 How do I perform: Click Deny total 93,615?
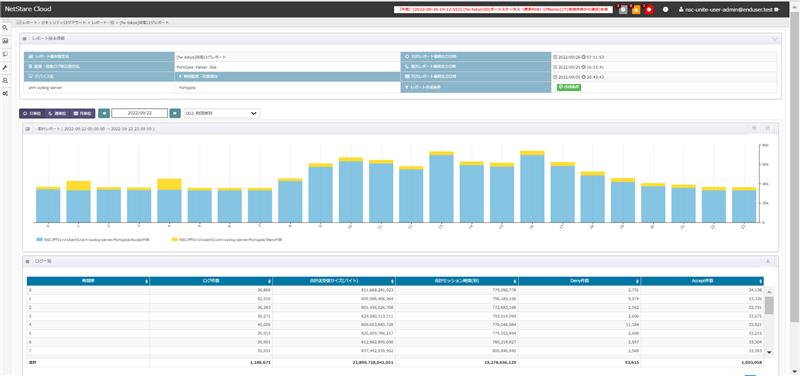[633, 362]
